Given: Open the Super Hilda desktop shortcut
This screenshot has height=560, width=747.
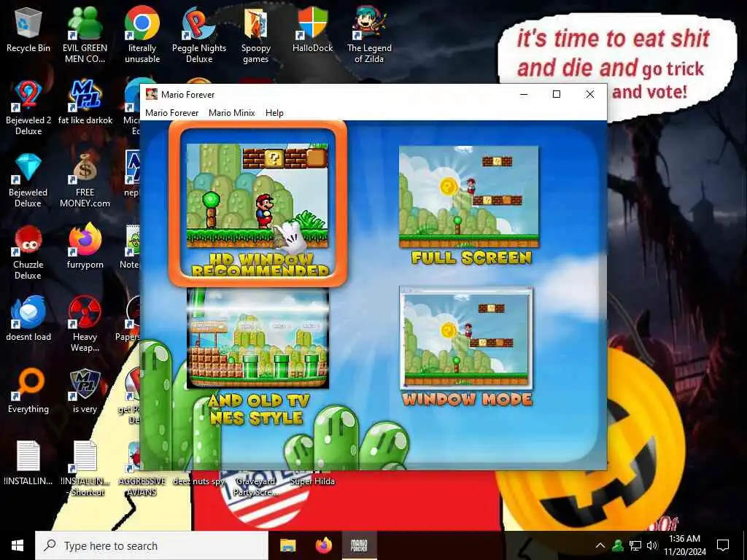Looking at the screenshot, I should pyautogui.click(x=312, y=481).
